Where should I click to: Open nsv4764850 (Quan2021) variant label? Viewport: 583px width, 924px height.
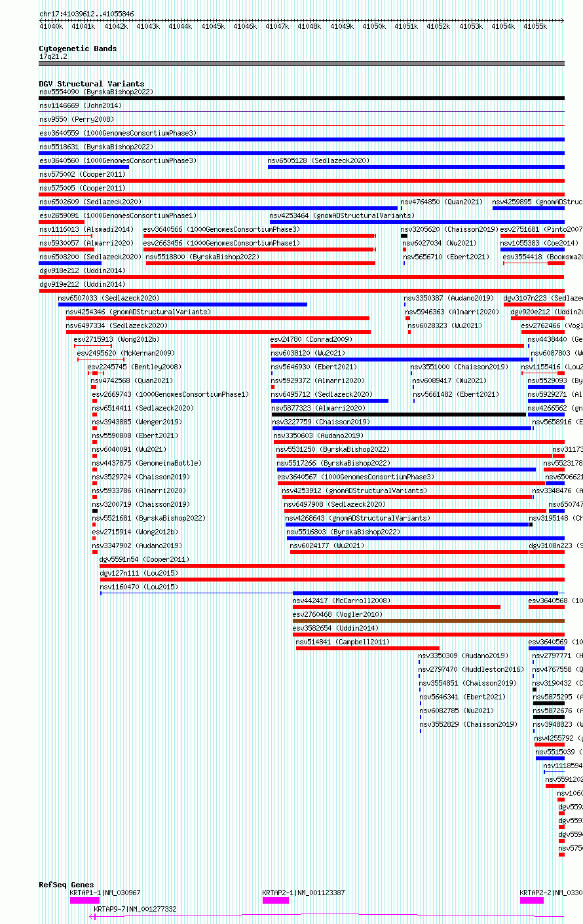[x=442, y=202]
